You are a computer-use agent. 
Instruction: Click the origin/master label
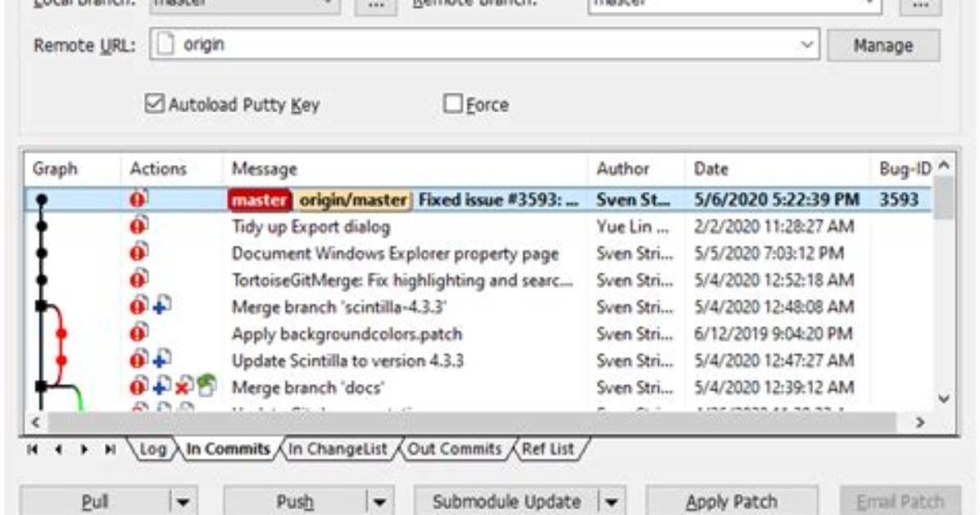click(353, 199)
